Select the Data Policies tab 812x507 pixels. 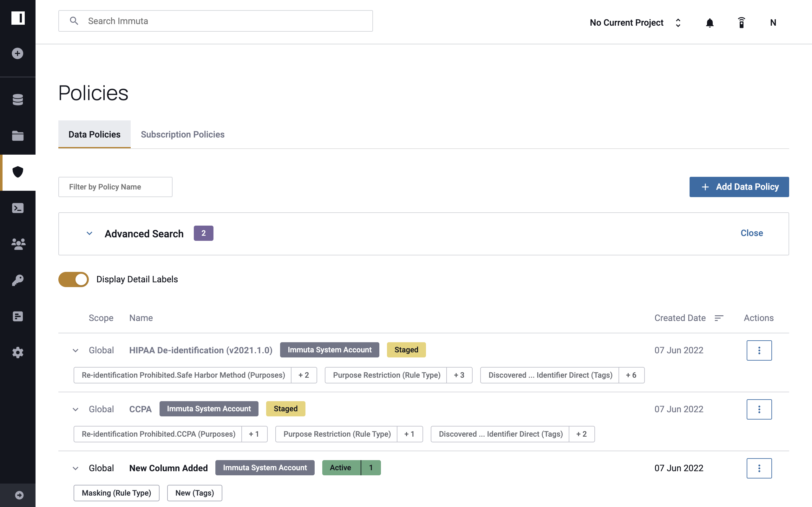94,134
